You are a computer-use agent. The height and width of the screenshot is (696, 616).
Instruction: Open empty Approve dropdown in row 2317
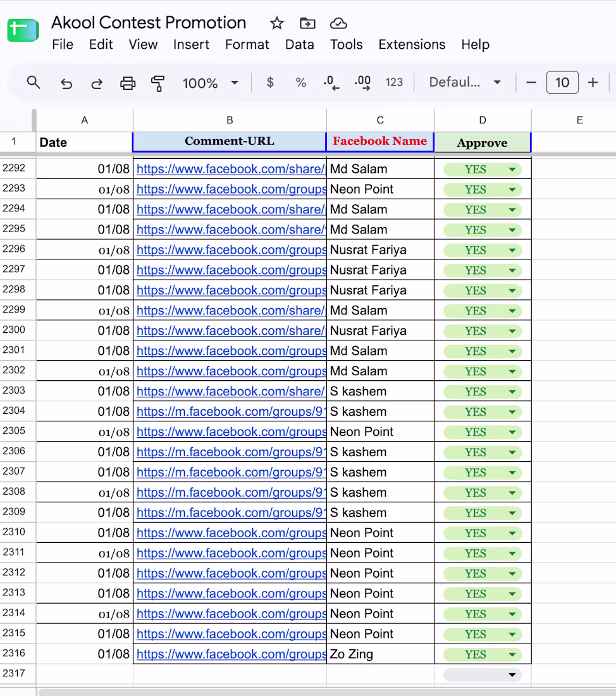pos(512,674)
